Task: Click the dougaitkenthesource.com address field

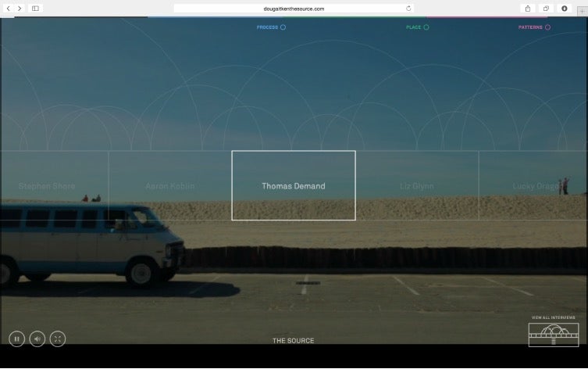Action: pos(294,9)
